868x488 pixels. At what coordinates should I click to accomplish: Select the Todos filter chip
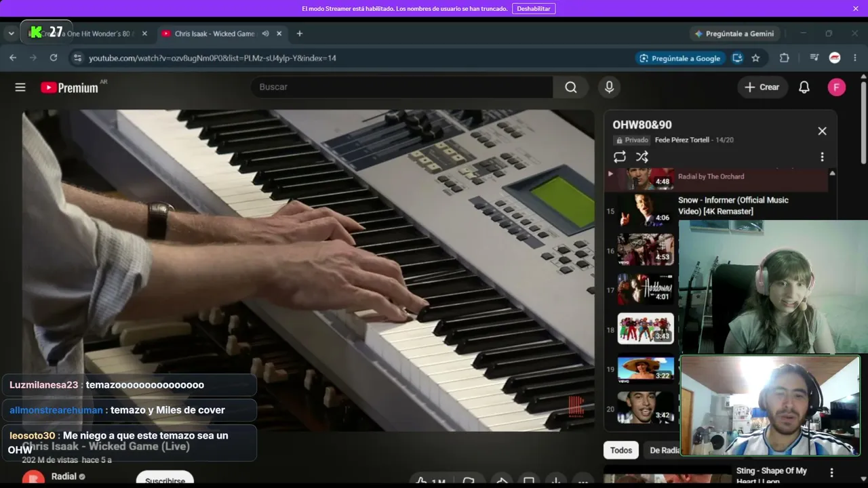click(621, 450)
